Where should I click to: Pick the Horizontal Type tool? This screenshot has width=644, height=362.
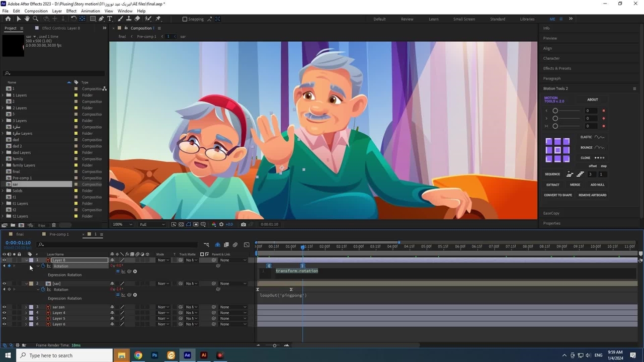click(x=110, y=19)
